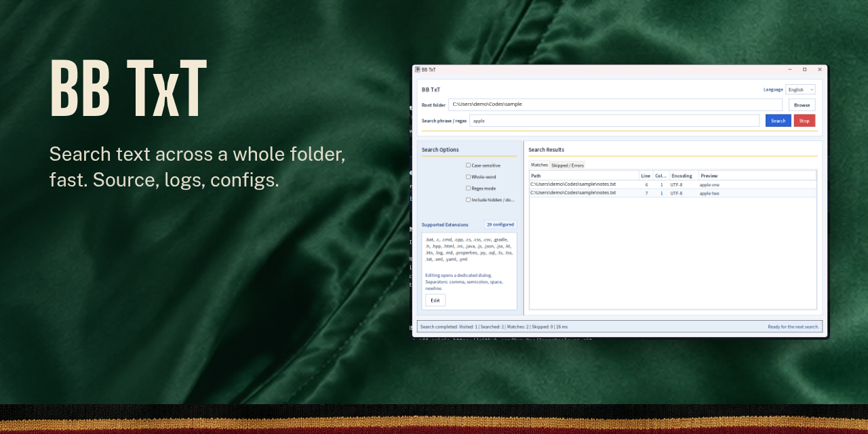Open the Language dropdown showing English
The height and width of the screenshot is (434, 868).
(800, 90)
